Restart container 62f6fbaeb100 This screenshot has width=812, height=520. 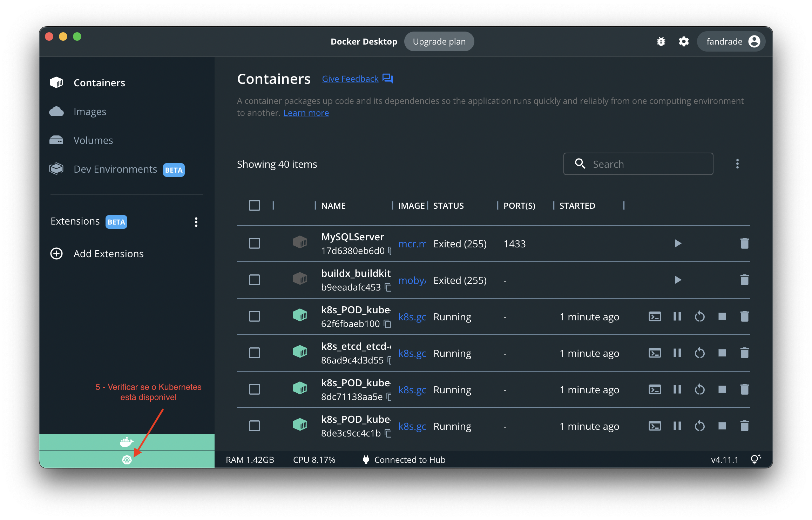tap(699, 316)
